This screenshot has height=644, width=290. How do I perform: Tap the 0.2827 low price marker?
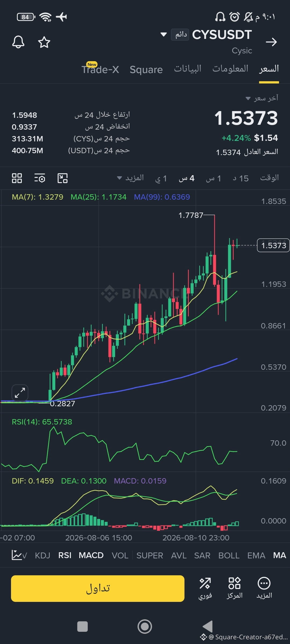tap(62, 404)
